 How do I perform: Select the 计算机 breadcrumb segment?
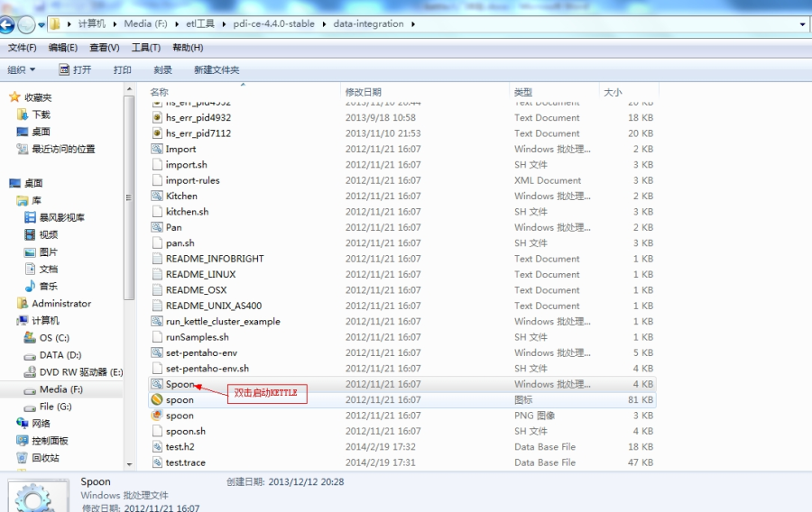coord(92,23)
